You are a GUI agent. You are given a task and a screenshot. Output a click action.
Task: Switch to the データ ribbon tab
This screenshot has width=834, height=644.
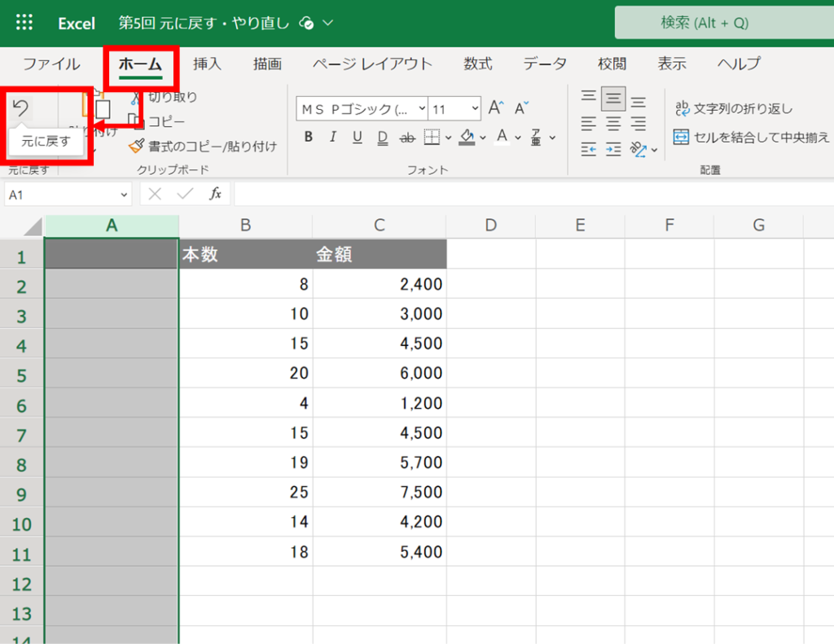(x=544, y=64)
